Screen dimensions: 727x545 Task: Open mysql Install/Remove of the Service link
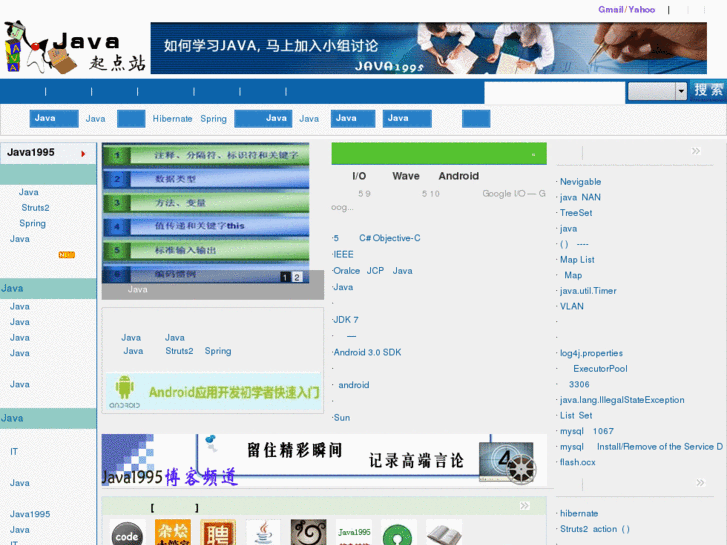[x=641, y=447]
